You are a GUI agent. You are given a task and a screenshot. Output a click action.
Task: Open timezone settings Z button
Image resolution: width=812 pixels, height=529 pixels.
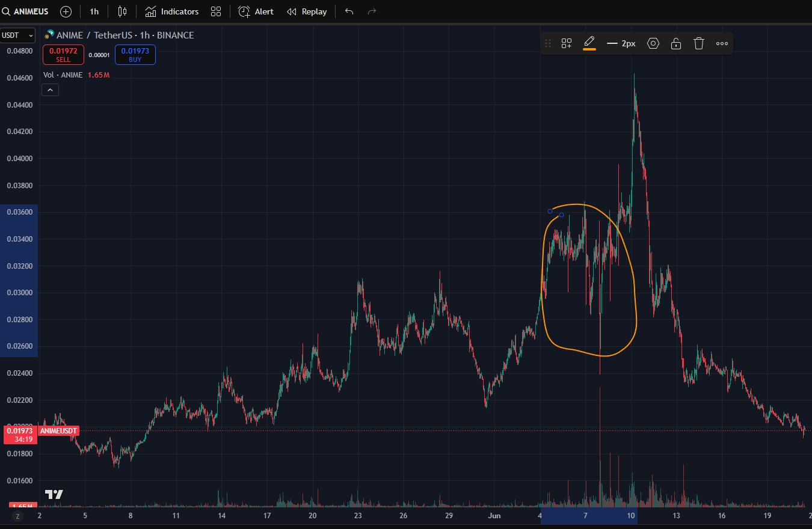tap(17, 516)
